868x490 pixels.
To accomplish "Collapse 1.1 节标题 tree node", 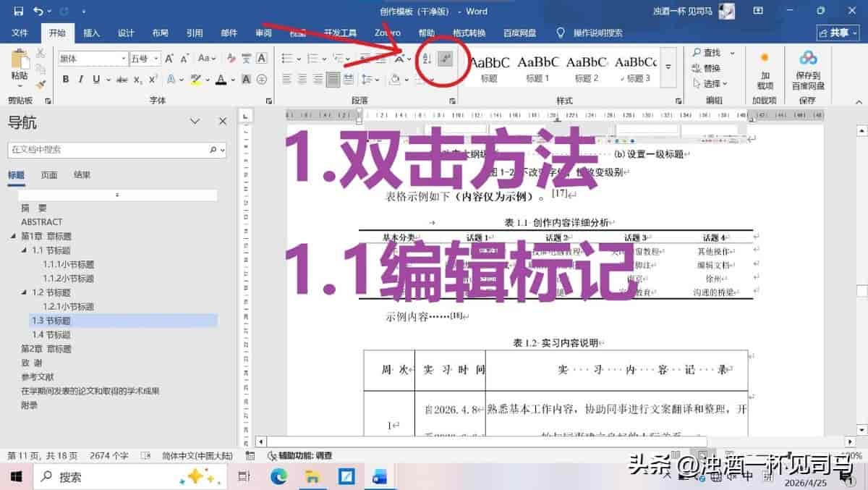I will click(x=24, y=250).
